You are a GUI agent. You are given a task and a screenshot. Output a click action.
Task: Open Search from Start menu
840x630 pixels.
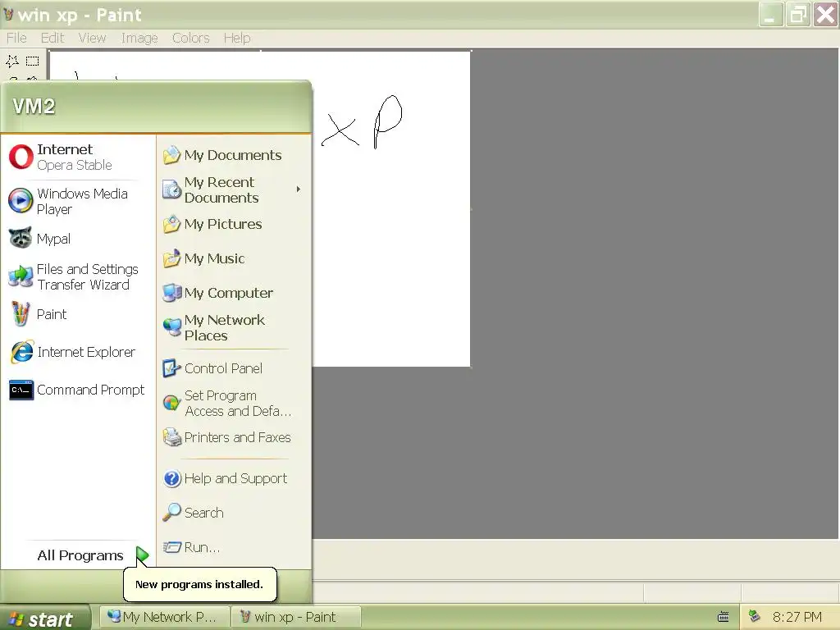[234, 513]
